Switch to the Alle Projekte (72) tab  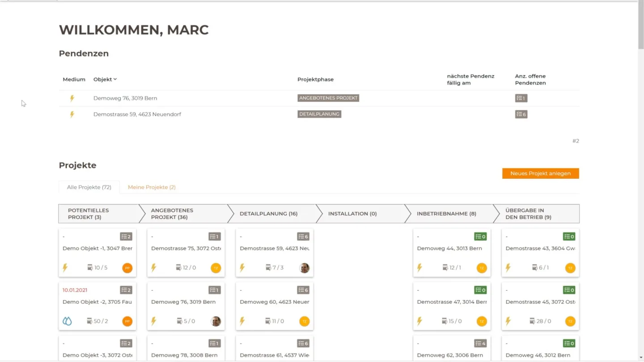89,187
